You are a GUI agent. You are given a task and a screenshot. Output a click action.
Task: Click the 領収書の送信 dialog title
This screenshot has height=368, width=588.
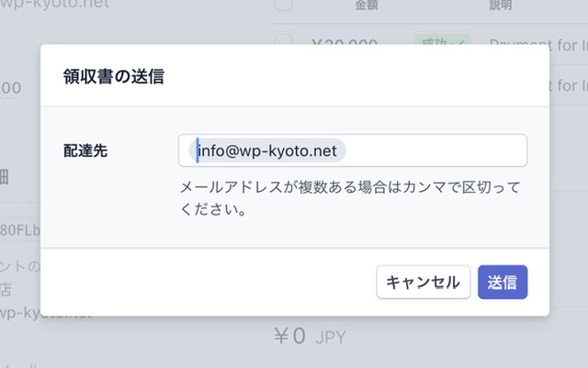112,76
